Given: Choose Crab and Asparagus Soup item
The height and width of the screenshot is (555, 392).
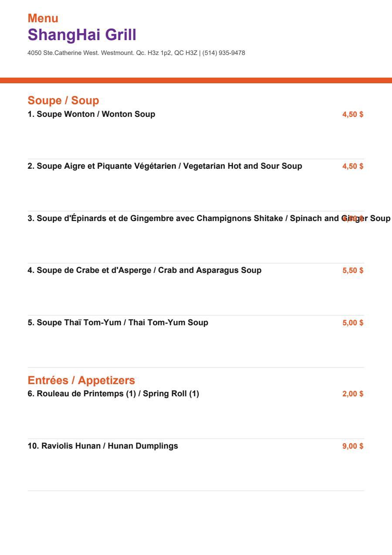Looking at the screenshot, I should point(145,270).
